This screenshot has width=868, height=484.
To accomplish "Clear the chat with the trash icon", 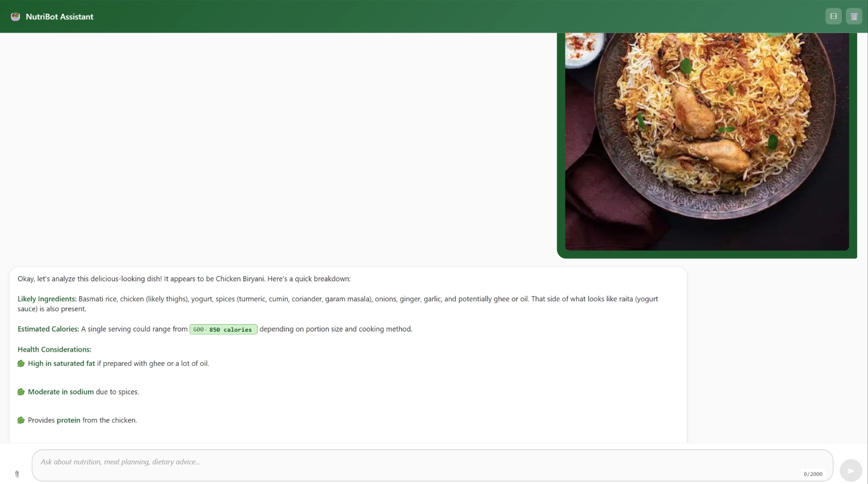I will 854,17.
